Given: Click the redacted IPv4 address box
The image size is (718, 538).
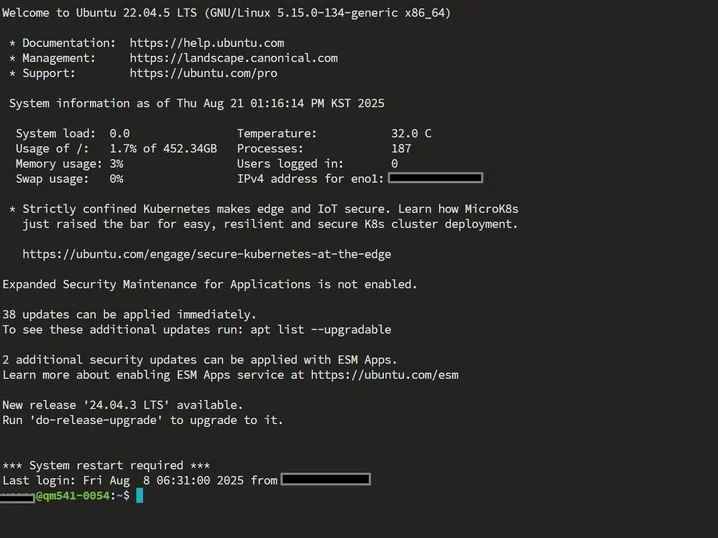Looking at the screenshot, I should [435, 178].
